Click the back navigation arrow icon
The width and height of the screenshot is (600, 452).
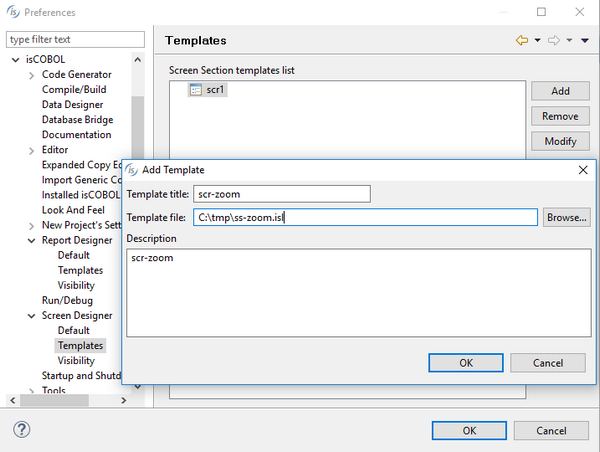[521, 41]
